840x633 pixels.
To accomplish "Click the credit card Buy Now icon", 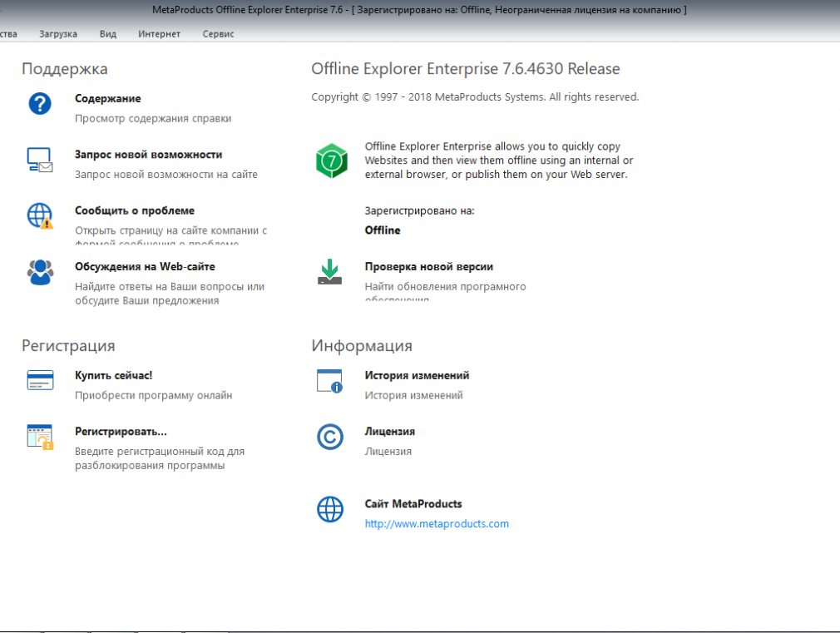I will coord(40,380).
